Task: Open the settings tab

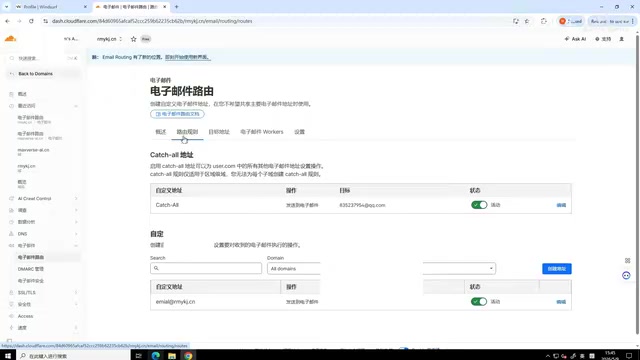Action: tap(300, 132)
